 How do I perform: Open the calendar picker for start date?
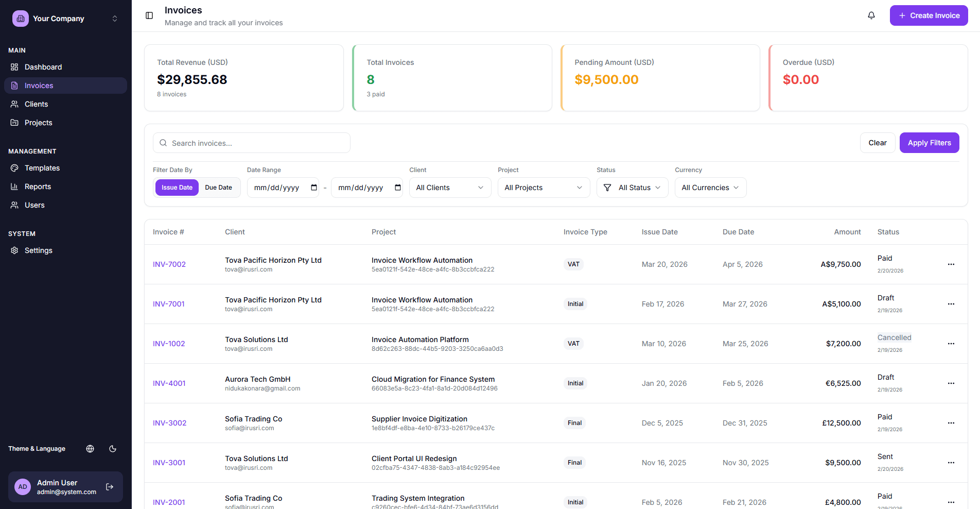tap(313, 188)
